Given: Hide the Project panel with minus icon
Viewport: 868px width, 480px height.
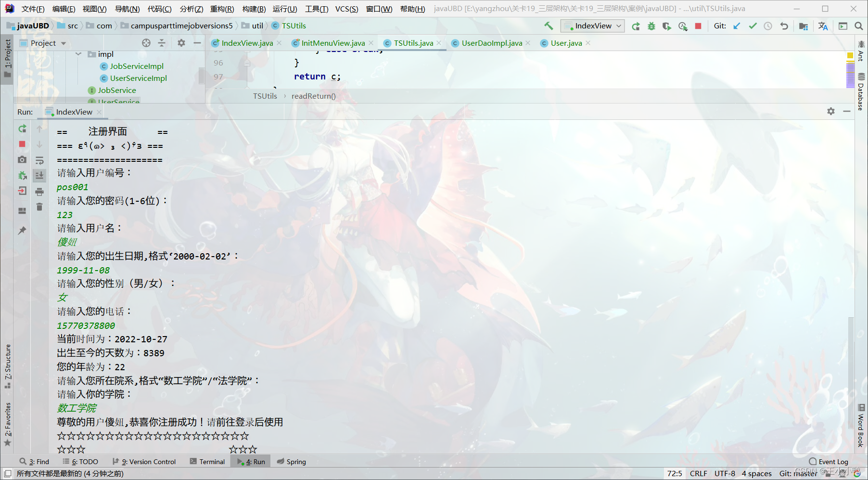Looking at the screenshot, I should coord(197,43).
